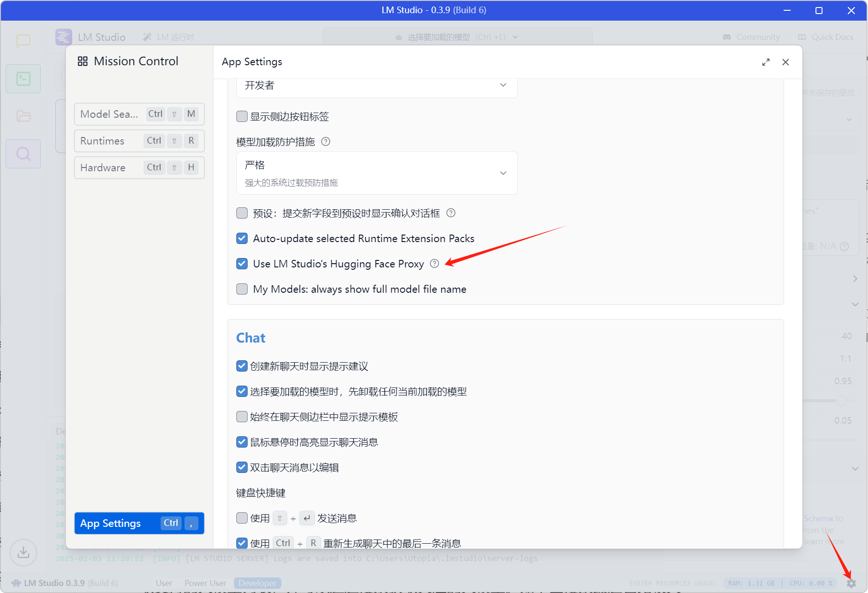Uncheck 双击聊天消息以编辑
868x593 pixels.
tap(242, 467)
